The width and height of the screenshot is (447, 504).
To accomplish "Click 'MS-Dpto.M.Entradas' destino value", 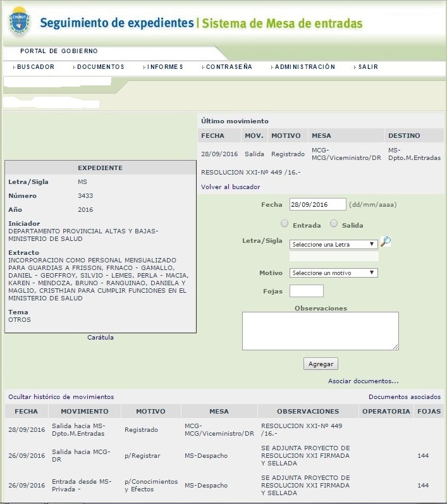I will tap(414, 154).
